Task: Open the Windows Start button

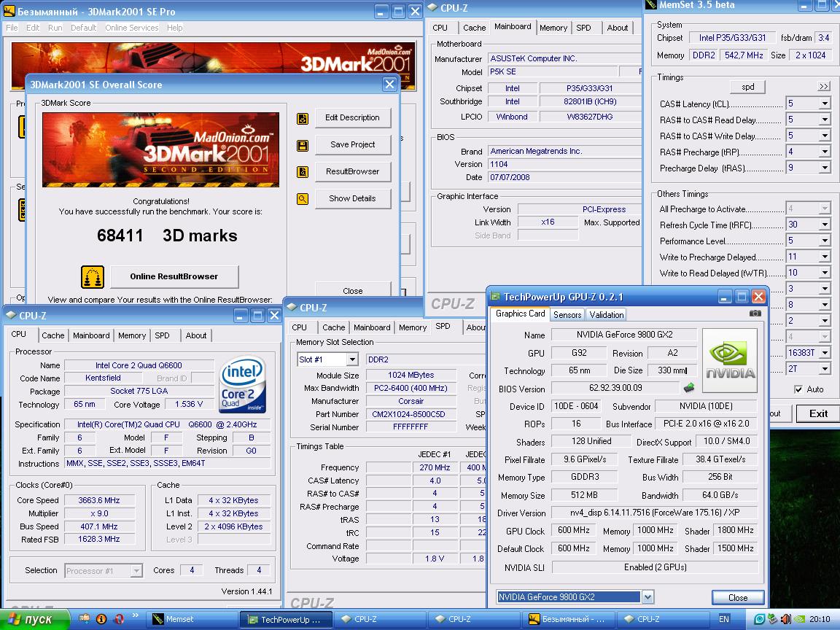Action: [x=35, y=619]
